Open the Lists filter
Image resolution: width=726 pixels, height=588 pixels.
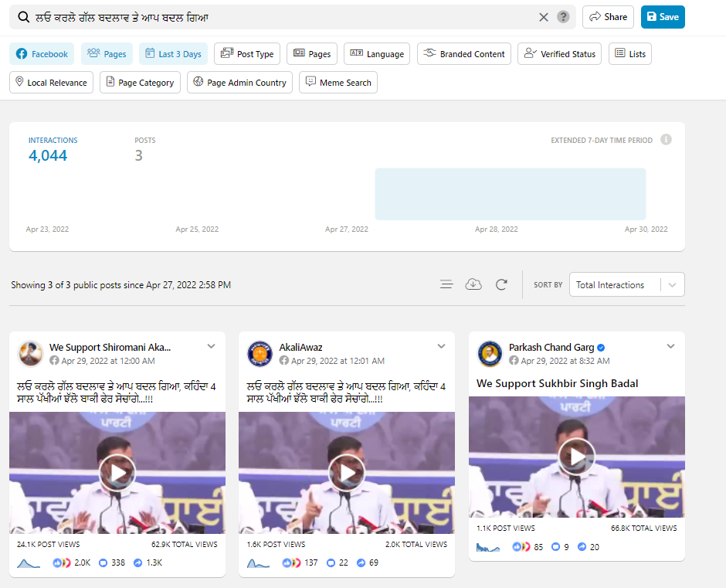630,54
